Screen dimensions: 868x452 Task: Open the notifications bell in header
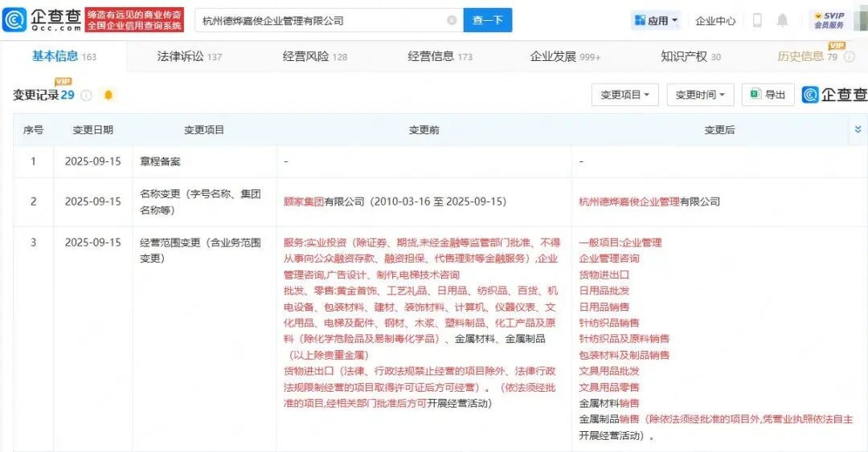(782, 20)
